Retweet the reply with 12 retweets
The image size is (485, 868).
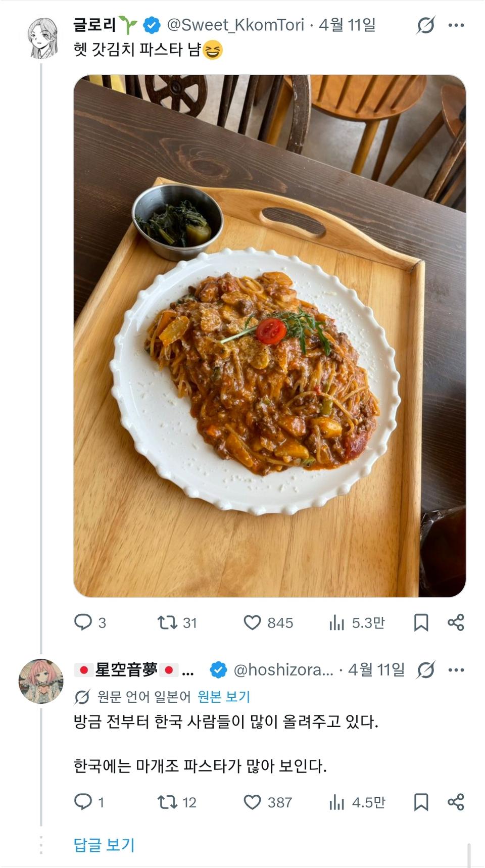pos(166,802)
